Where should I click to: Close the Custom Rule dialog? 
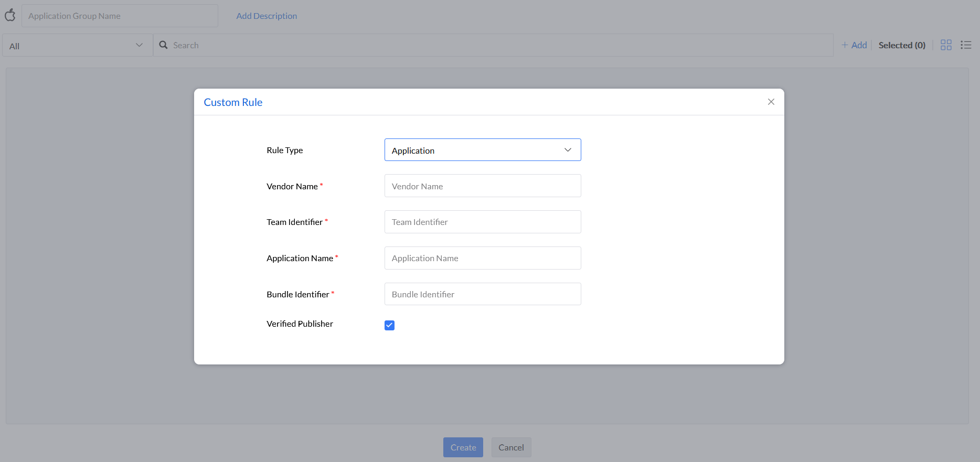[x=771, y=102]
